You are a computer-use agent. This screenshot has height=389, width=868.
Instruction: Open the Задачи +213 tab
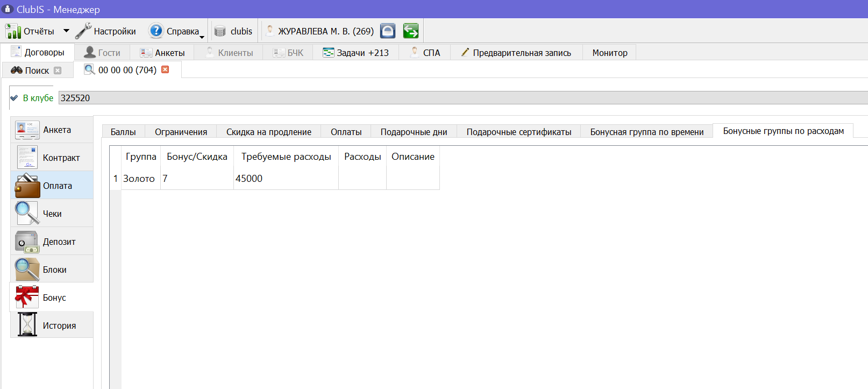tap(355, 53)
